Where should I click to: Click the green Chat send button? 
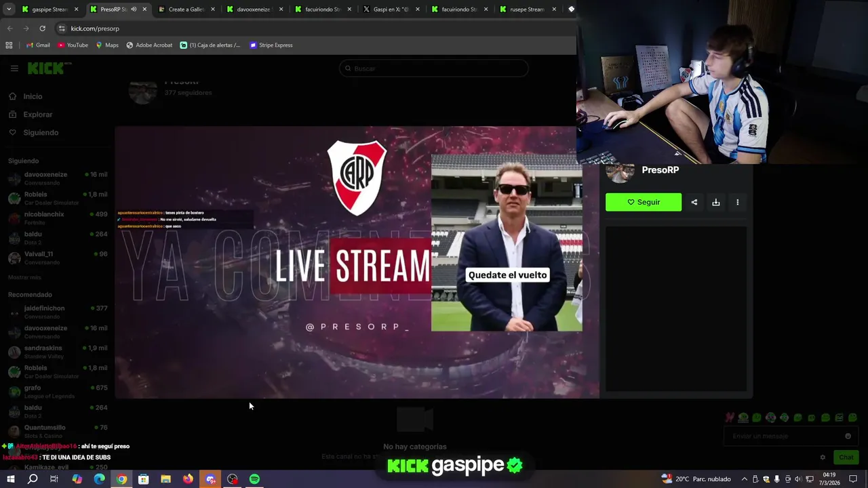tap(846, 457)
